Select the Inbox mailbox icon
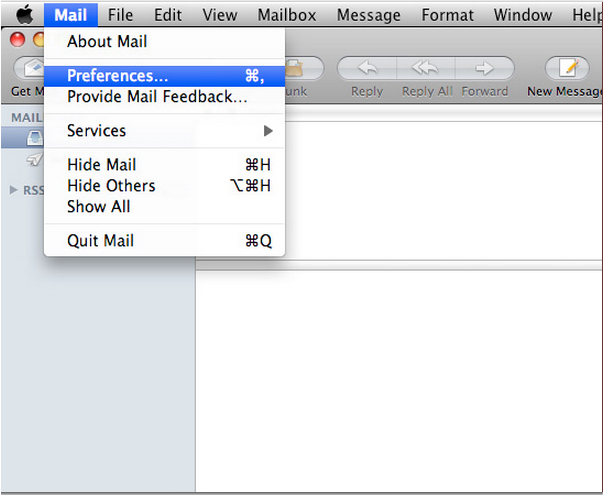 coord(35,138)
